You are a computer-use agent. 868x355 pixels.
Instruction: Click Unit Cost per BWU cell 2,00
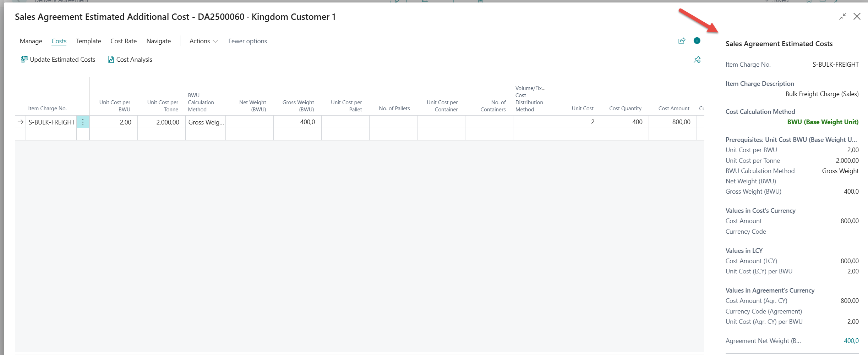coord(114,122)
